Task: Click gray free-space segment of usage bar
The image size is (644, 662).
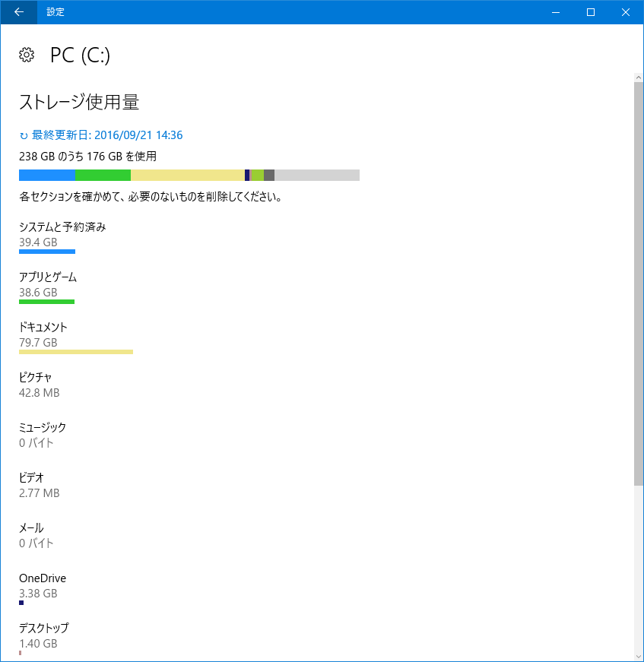Action: [316, 176]
